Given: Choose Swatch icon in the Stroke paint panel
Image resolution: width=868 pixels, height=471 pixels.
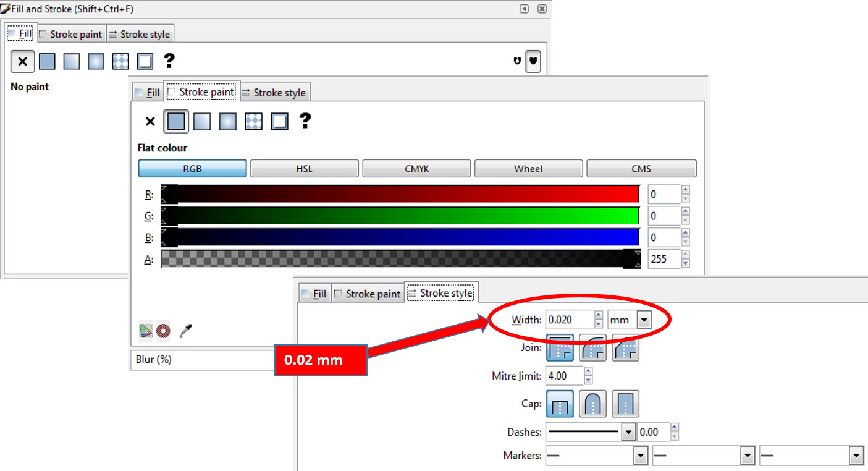Looking at the screenshot, I should 279,121.
